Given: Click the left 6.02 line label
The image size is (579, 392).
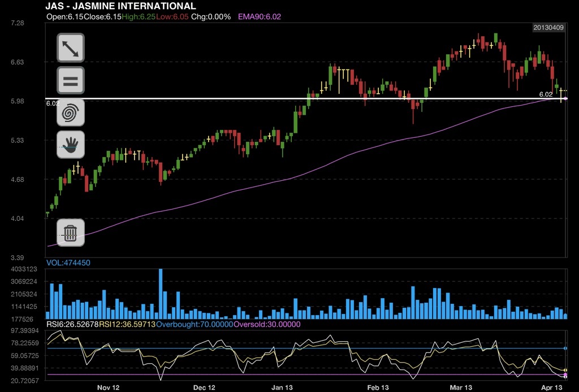Looking at the screenshot, I should click(x=53, y=103).
